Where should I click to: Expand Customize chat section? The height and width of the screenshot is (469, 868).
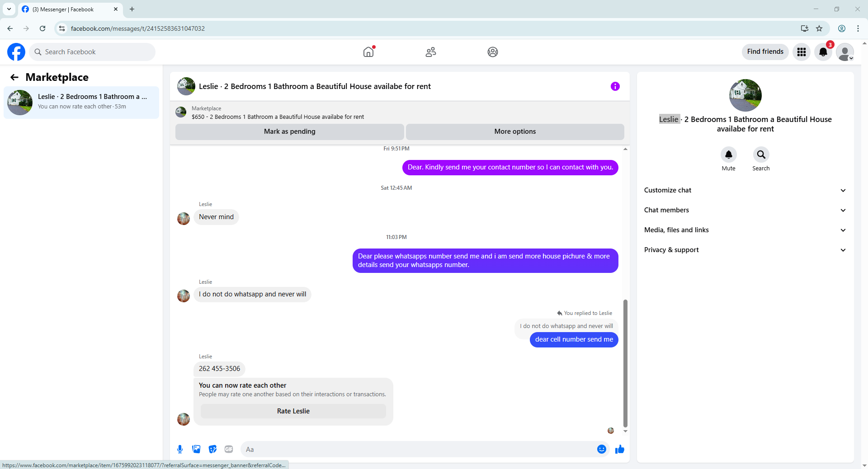tap(745, 190)
